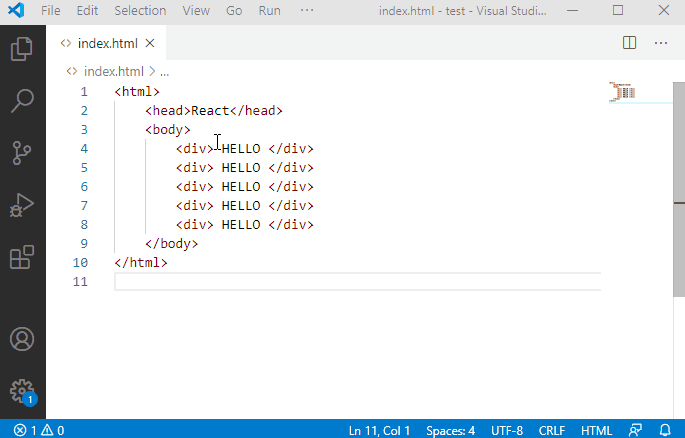Viewport: 685px width, 438px height.
Task: Open the Extensions view
Action: click(x=22, y=257)
